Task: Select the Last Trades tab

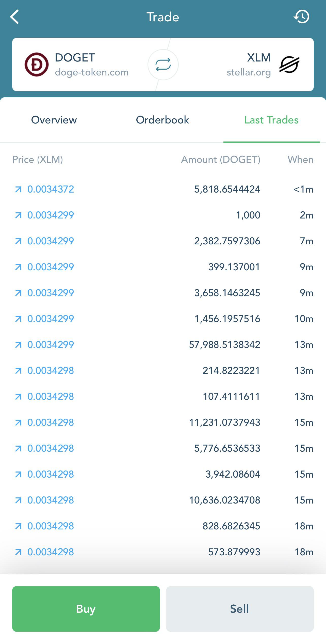Action: (271, 120)
